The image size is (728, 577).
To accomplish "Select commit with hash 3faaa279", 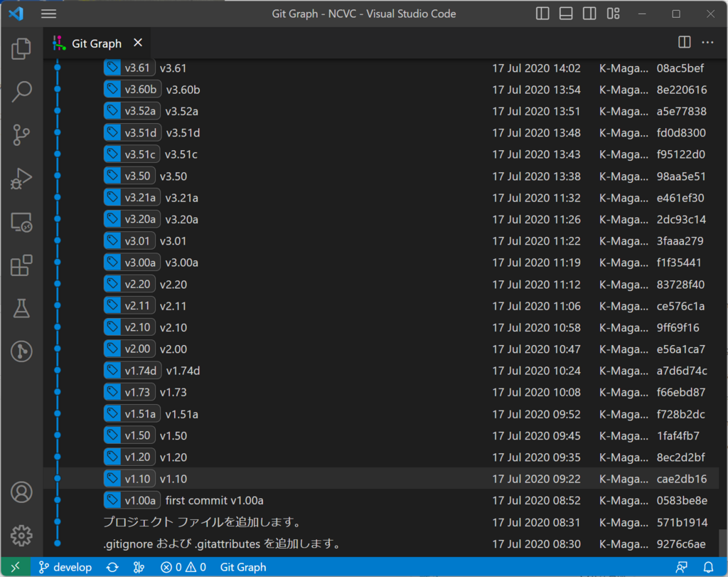I will coord(382,240).
